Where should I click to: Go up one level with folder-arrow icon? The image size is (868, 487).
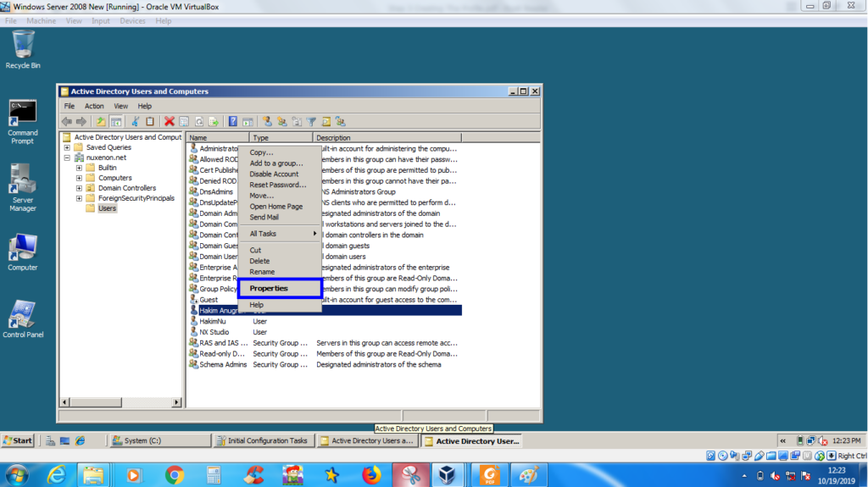pyautogui.click(x=100, y=121)
